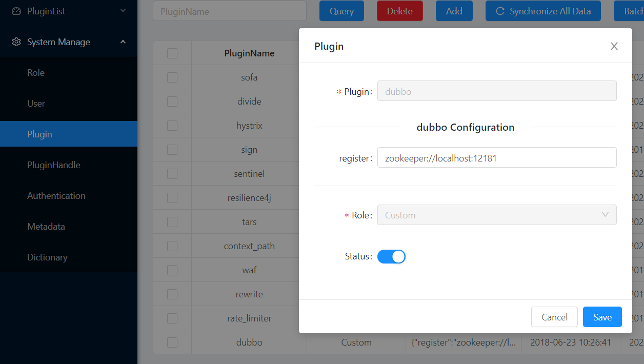Click the Custom role cell in dubbo row
Image resolution: width=644 pixels, height=364 pixels.
[x=356, y=342]
